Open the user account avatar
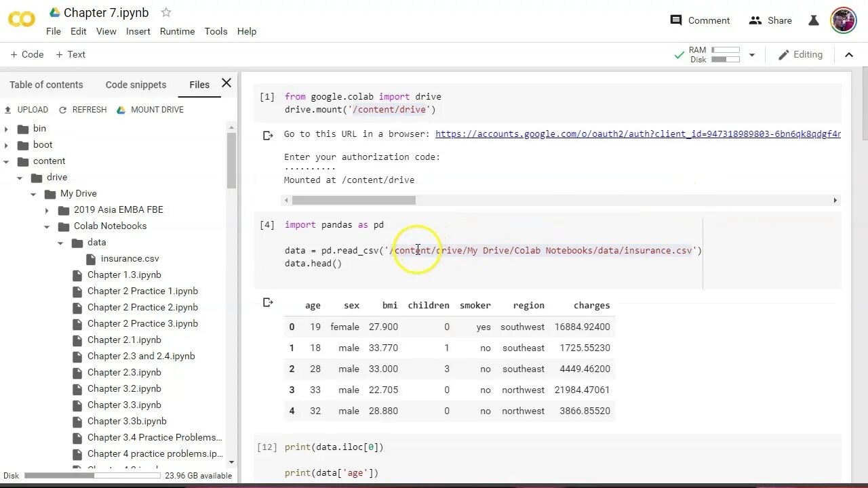This screenshot has height=488, width=868. 844,20
